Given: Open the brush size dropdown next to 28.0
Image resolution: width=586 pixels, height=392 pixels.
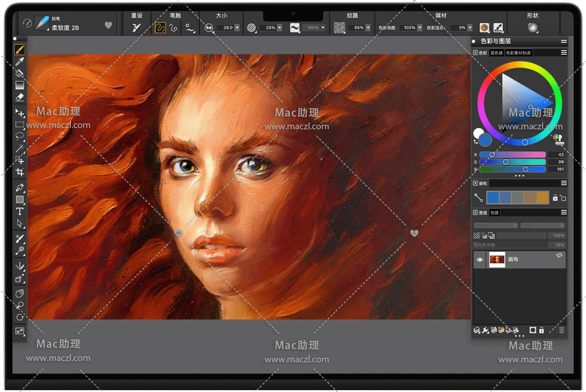Looking at the screenshot, I should click(x=237, y=28).
